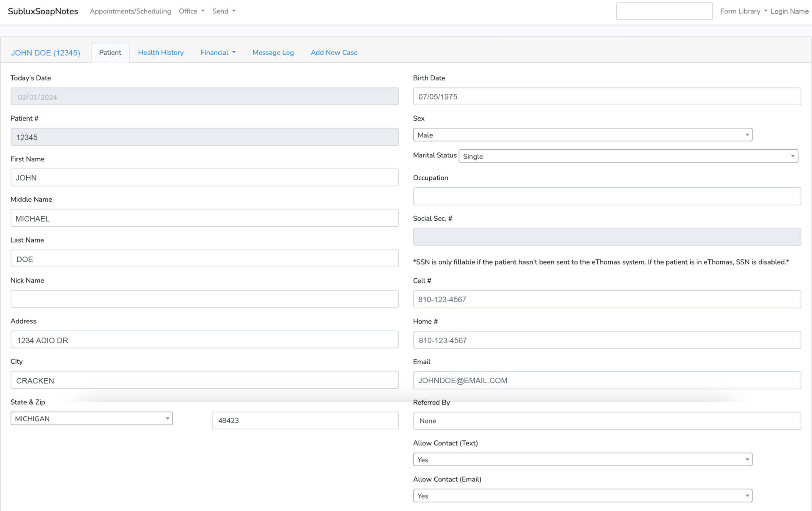Screen dimensions: 812x511
Task: Click the Today's Date field
Action: point(204,96)
